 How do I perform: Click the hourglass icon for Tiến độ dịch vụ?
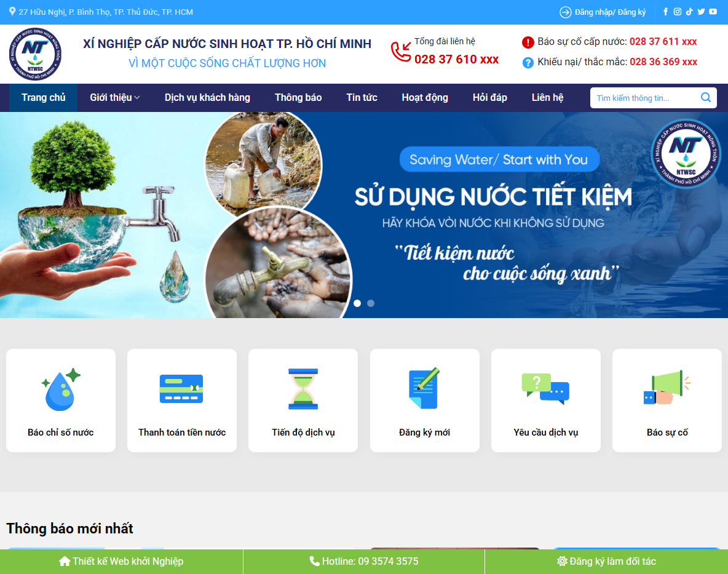tap(303, 388)
